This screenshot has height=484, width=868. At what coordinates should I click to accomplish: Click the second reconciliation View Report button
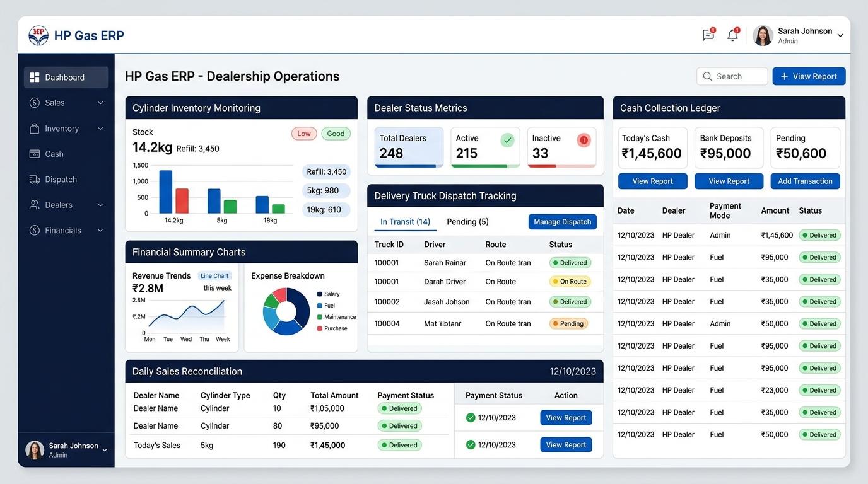566,445
